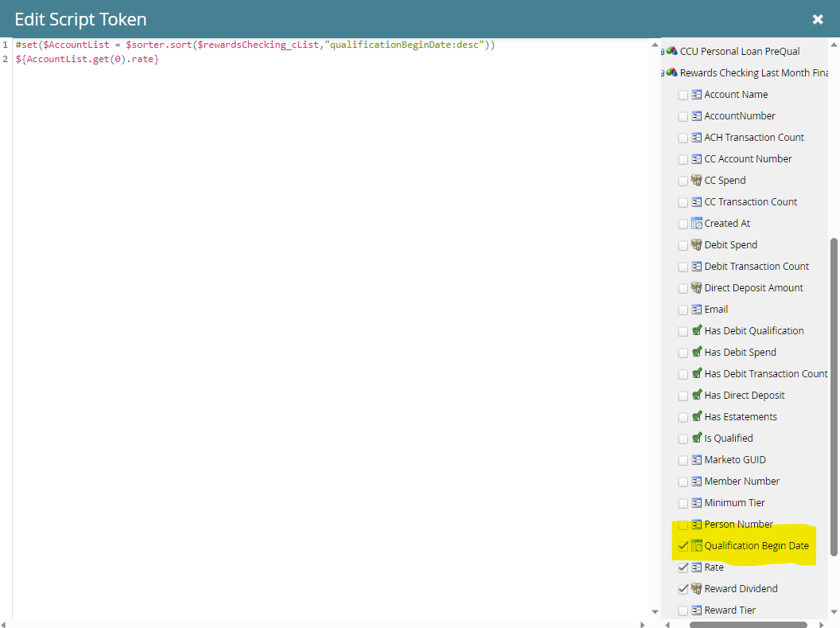Viewport: 840px width, 628px height.
Task: Click the CCU Personal Loan PreQual object icon
Action: pyautogui.click(x=671, y=51)
